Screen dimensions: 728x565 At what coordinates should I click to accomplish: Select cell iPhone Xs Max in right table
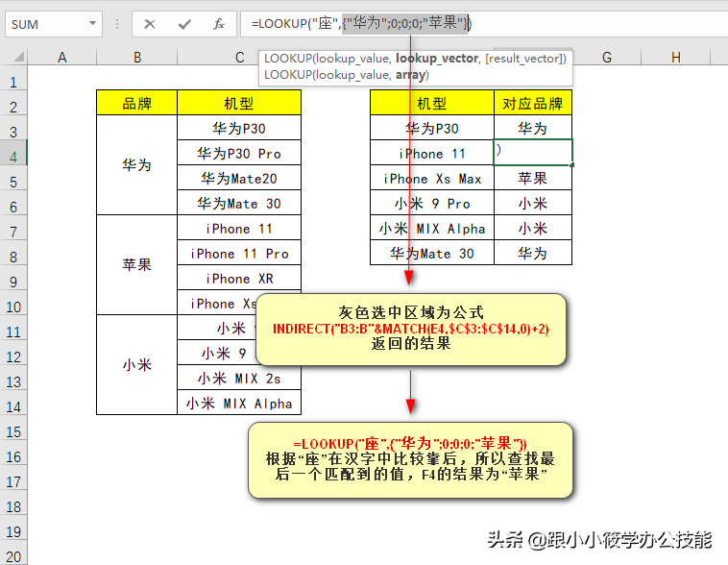(432, 179)
